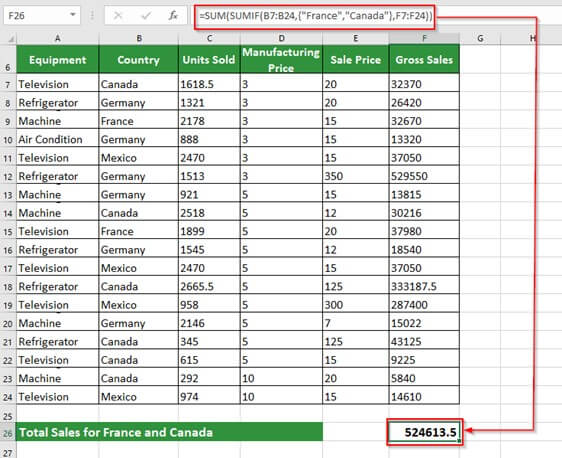Select column E header
562x458 pixels.
356,38
